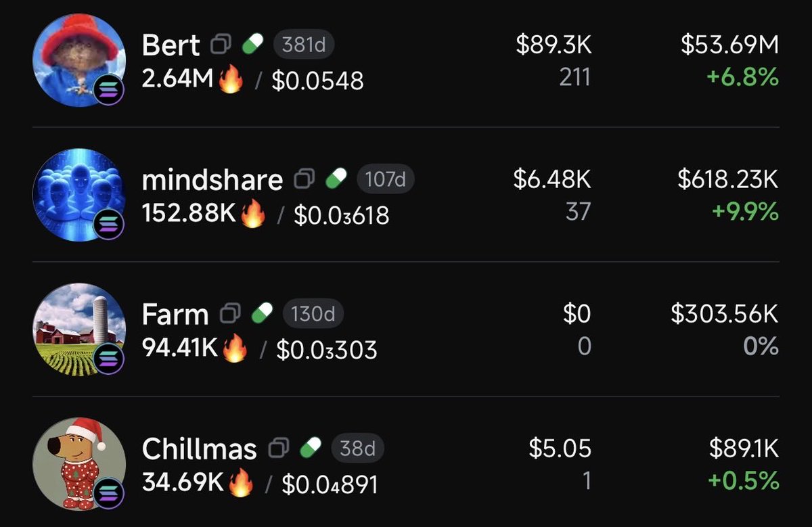Select the mindshare token name
The width and height of the screenshot is (812, 527).
pyautogui.click(x=212, y=180)
